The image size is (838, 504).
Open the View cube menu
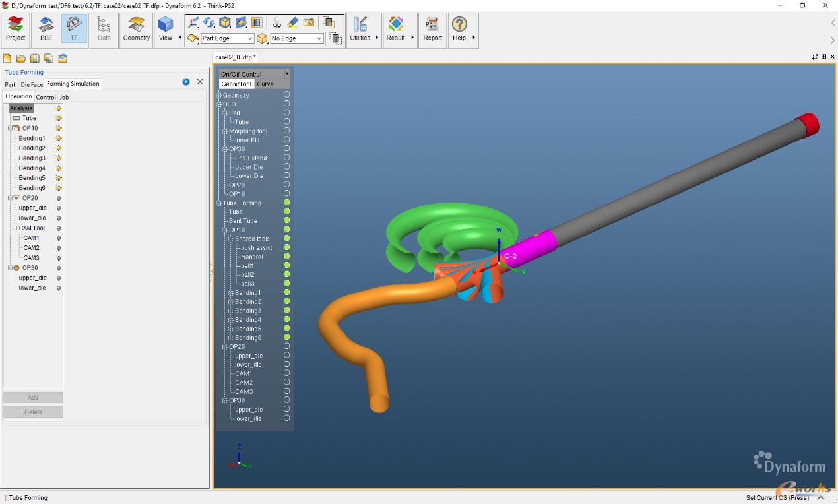tap(166, 29)
